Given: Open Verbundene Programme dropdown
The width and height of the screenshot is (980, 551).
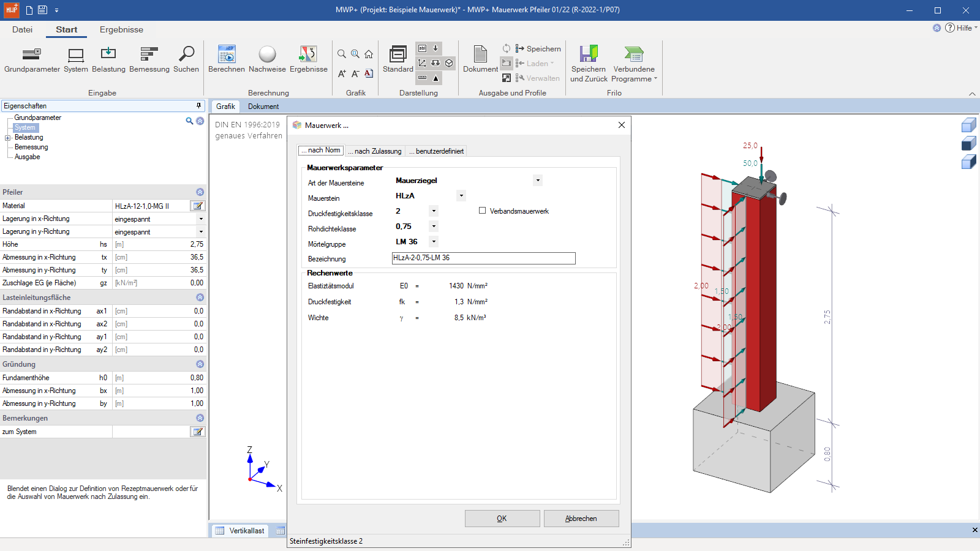Looking at the screenshot, I should coord(634,64).
